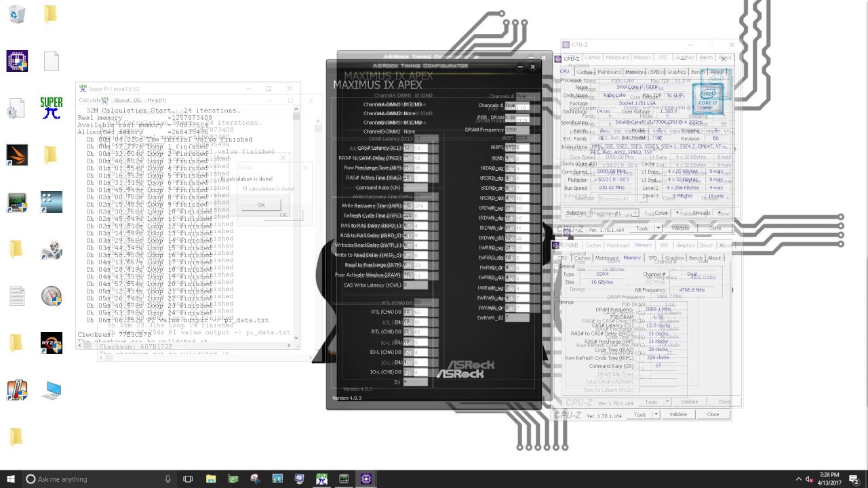Click Tools button in upper CPU-Z window
Viewport: 868px width, 488px height.
point(642,228)
